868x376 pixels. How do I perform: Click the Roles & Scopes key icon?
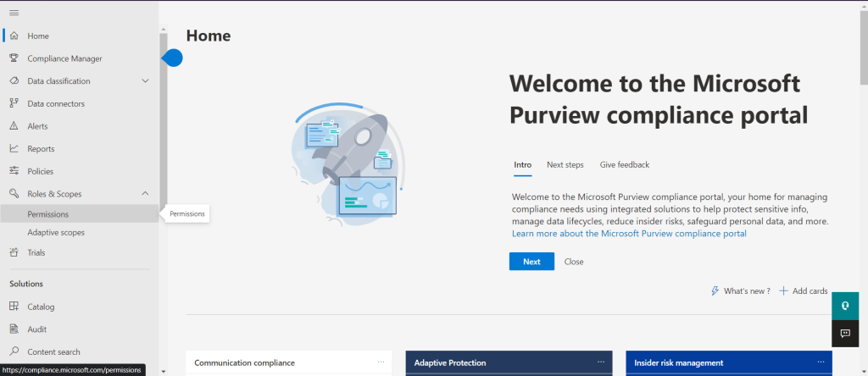[x=14, y=194]
